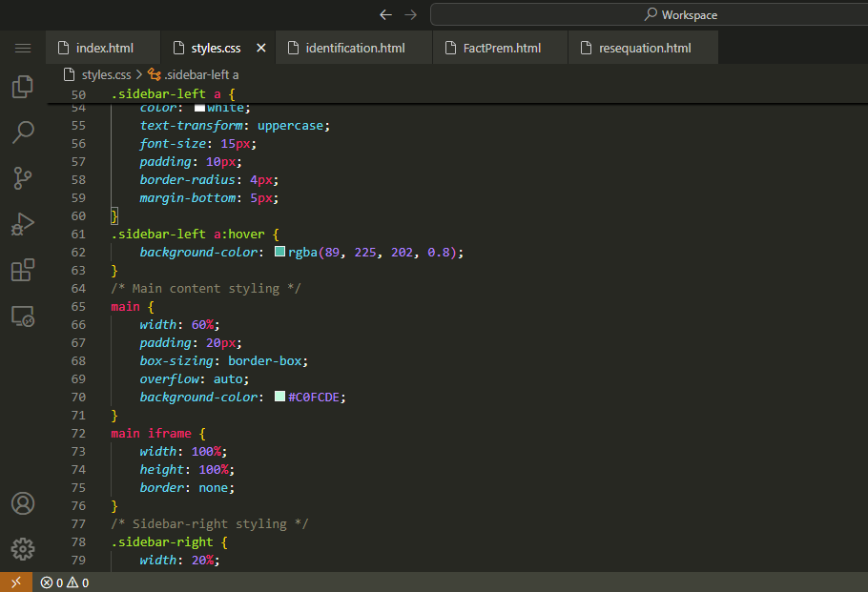868x592 pixels.
Task: Open the Explorer view in activity bar
Action: [23, 87]
